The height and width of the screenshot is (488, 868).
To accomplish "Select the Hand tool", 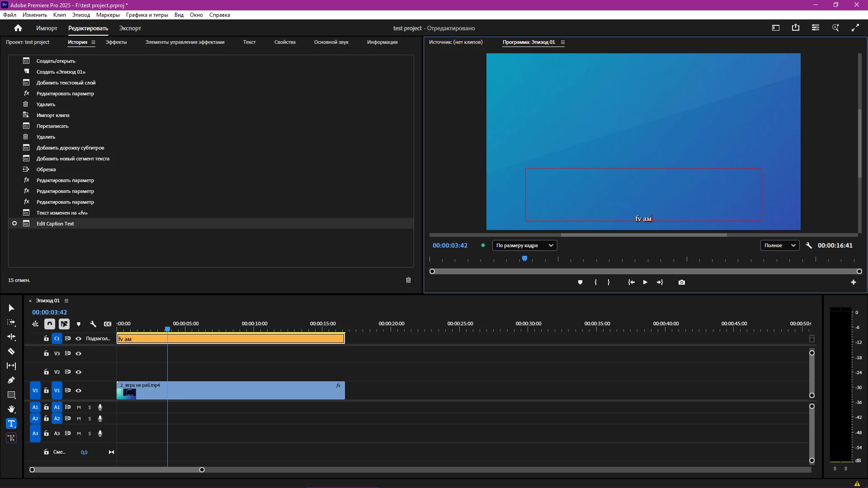I will coord(11,409).
